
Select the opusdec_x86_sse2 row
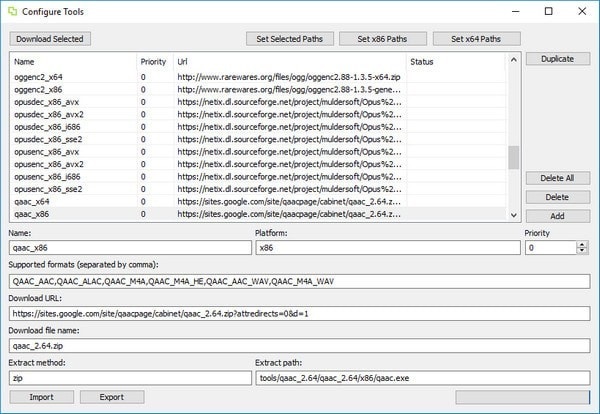[258, 139]
